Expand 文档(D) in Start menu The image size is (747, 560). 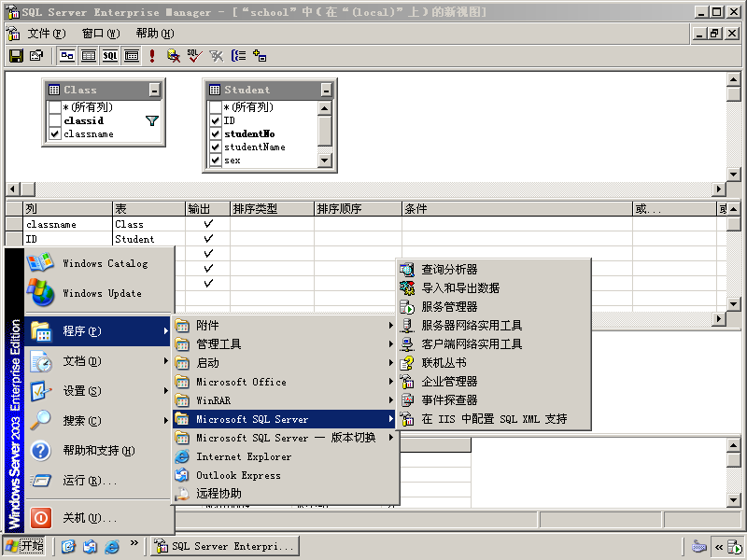(x=98, y=361)
